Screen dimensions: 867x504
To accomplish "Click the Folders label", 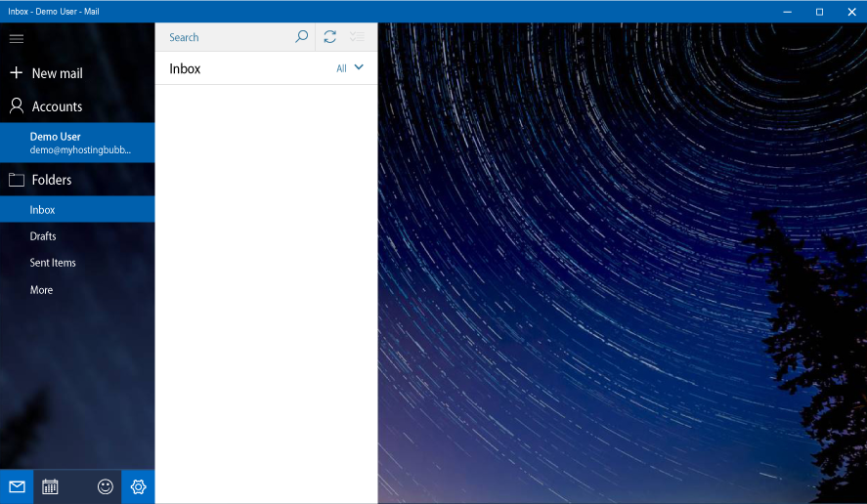I will point(52,180).
